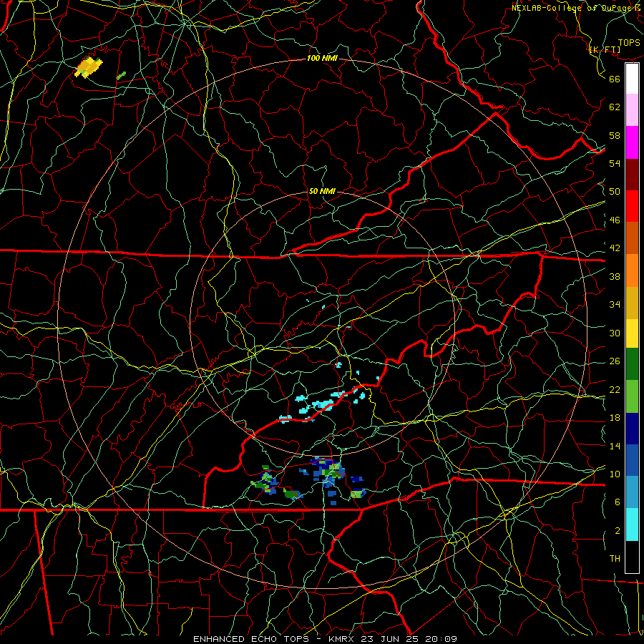
Task: Click the navy blue legend swatch
Action: [x=632, y=429]
